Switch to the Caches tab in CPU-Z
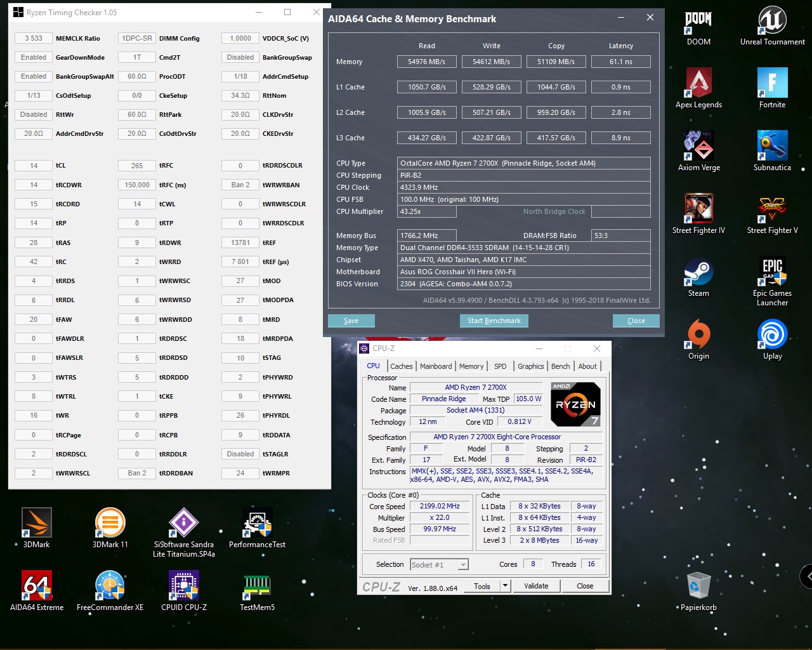The height and width of the screenshot is (650, 812). pyautogui.click(x=402, y=366)
